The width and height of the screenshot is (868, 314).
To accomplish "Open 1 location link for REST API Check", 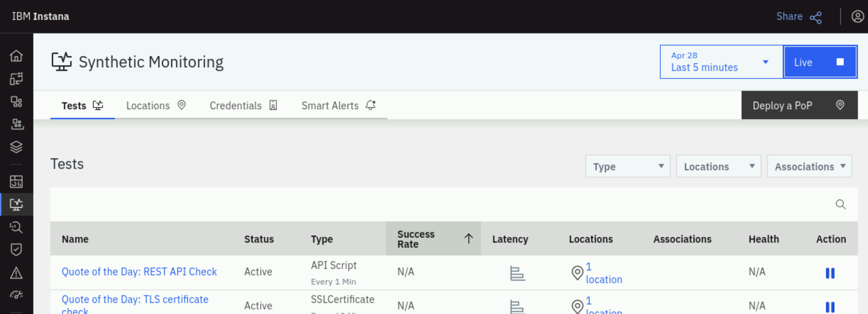I will (x=604, y=273).
